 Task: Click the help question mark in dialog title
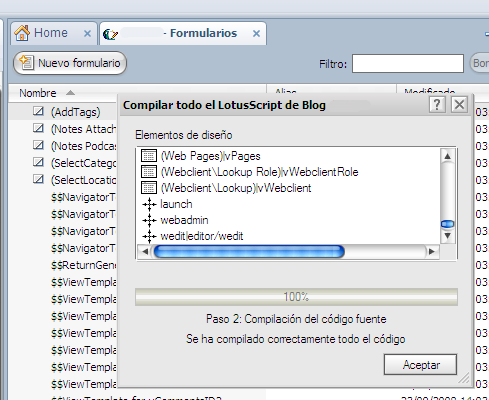tap(437, 105)
